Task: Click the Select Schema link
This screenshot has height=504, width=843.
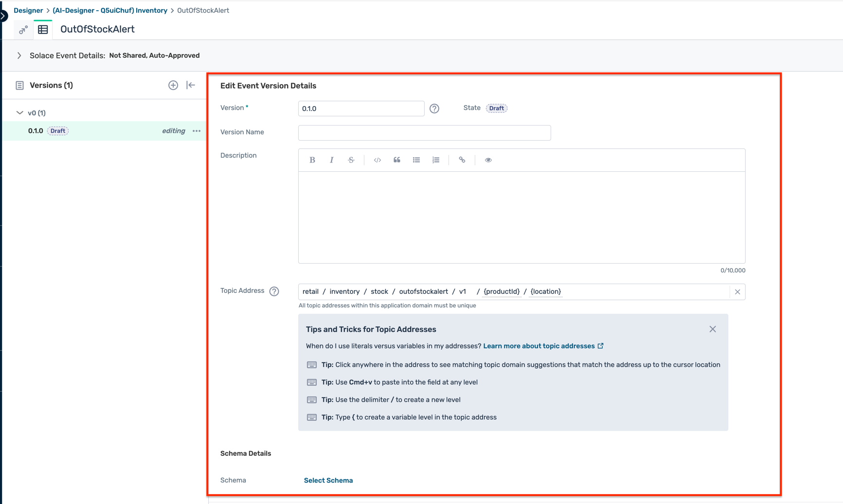Action: coord(328,480)
